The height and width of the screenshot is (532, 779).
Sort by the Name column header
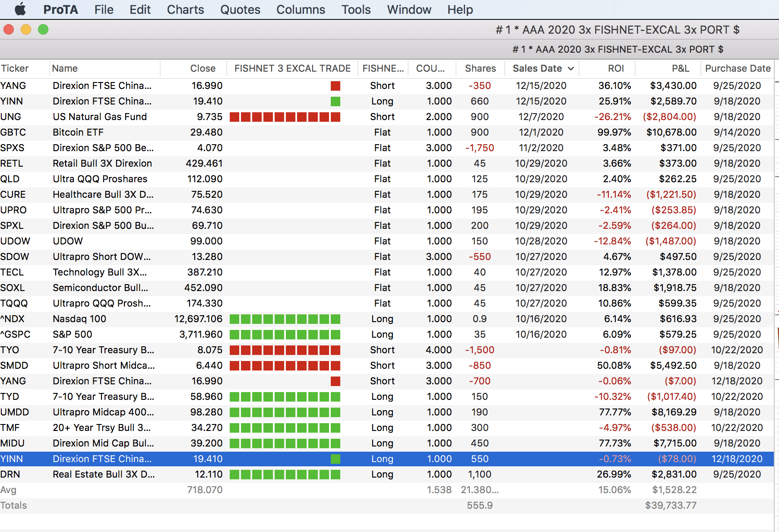[x=65, y=68]
